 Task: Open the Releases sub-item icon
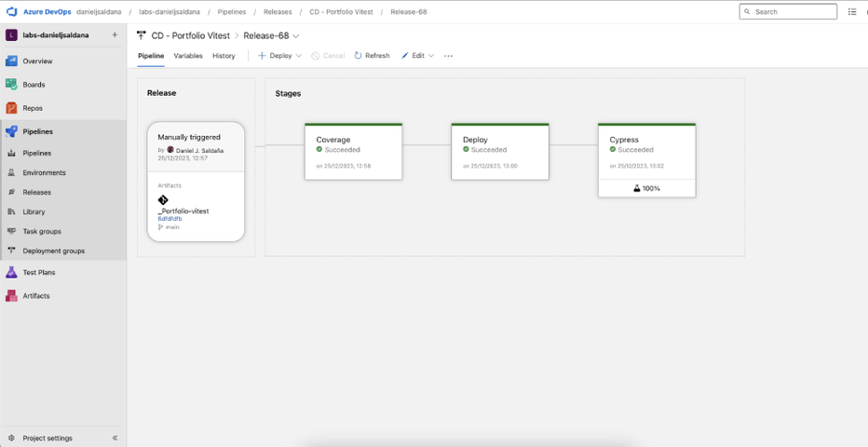pyautogui.click(x=11, y=192)
